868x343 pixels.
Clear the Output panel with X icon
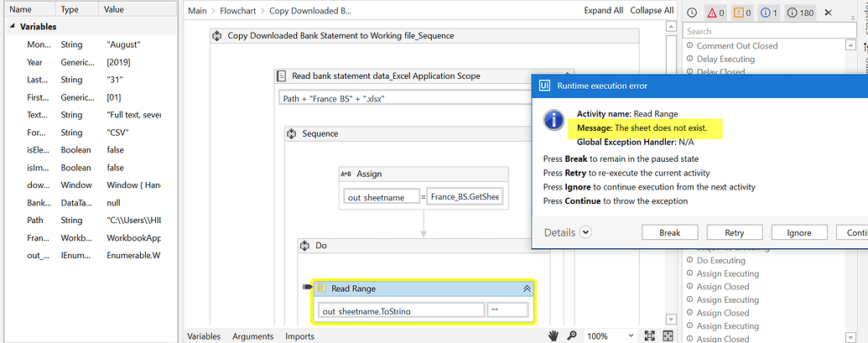[829, 13]
